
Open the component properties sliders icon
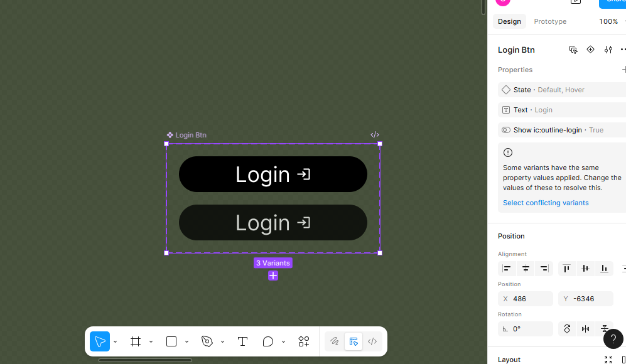tap(608, 50)
